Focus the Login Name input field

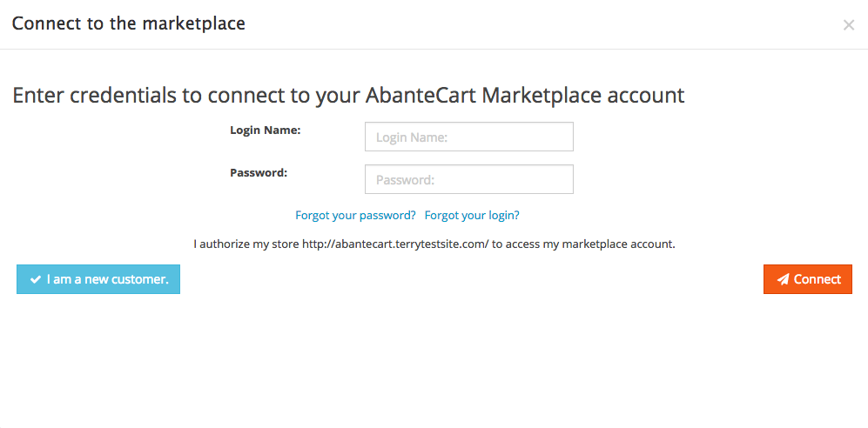pyautogui.click(x=468, y=137)
